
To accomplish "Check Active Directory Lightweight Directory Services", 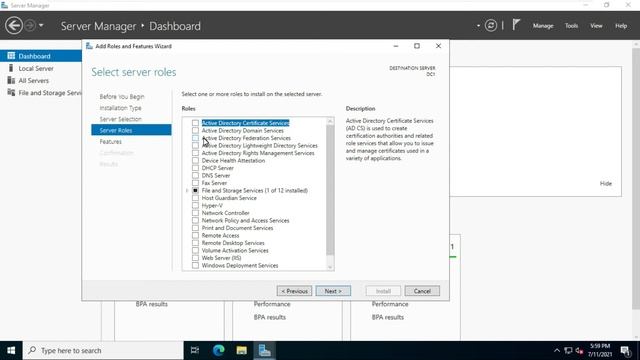I will click(195, 145).
